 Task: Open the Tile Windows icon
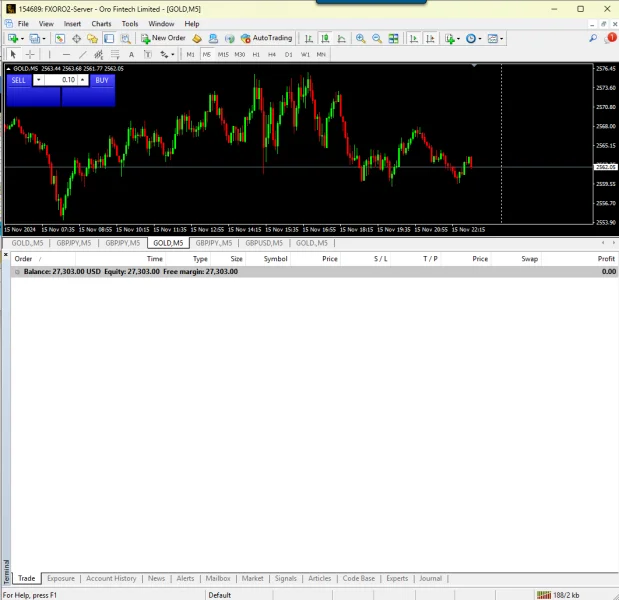(395, 38)
